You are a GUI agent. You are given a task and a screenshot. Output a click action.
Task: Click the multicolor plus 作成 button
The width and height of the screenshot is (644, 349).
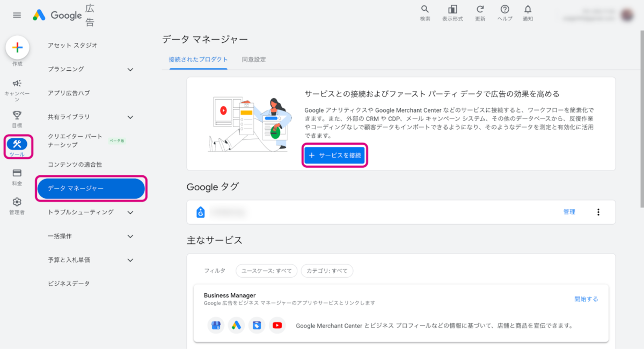17,48
